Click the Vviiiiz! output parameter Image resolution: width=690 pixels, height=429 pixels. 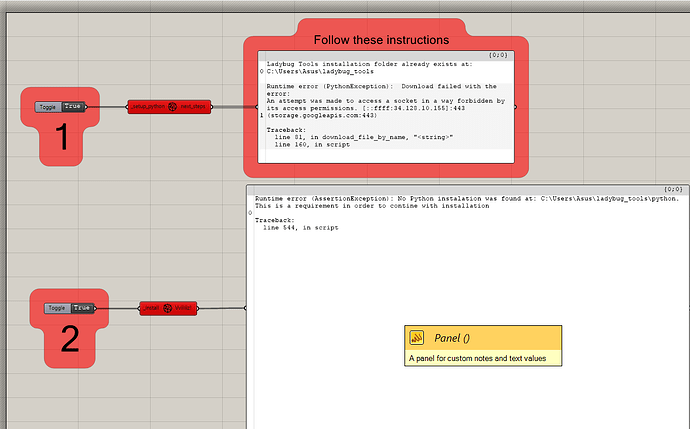[183, 309]
